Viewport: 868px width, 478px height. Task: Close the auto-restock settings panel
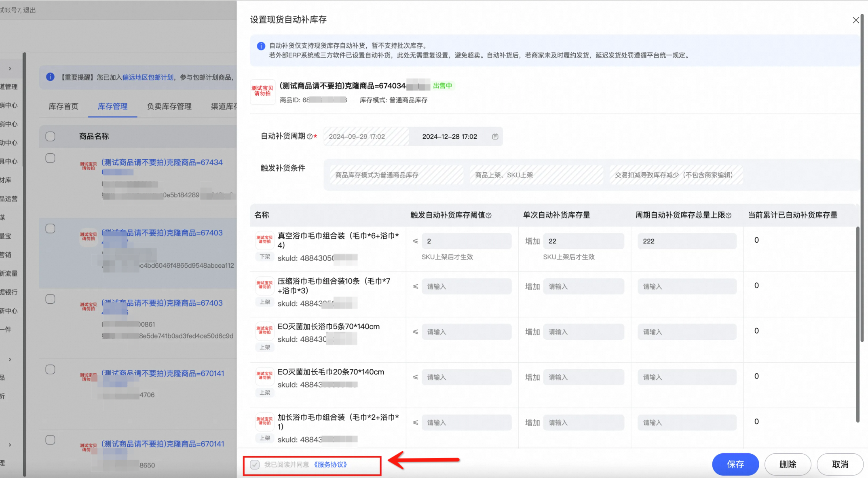855,20
